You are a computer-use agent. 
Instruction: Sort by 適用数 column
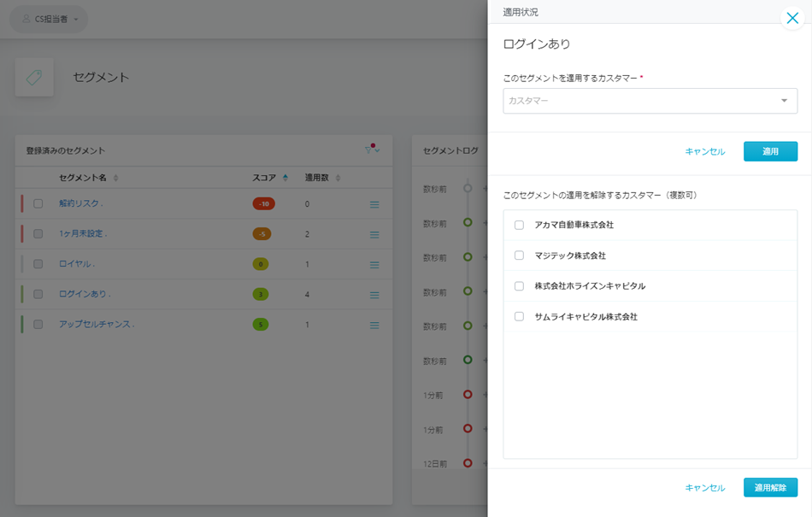click(x=322, y=178)
